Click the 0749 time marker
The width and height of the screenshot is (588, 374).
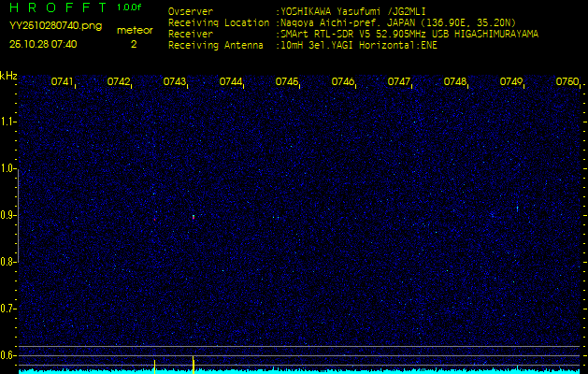click(x=511, y=82)
